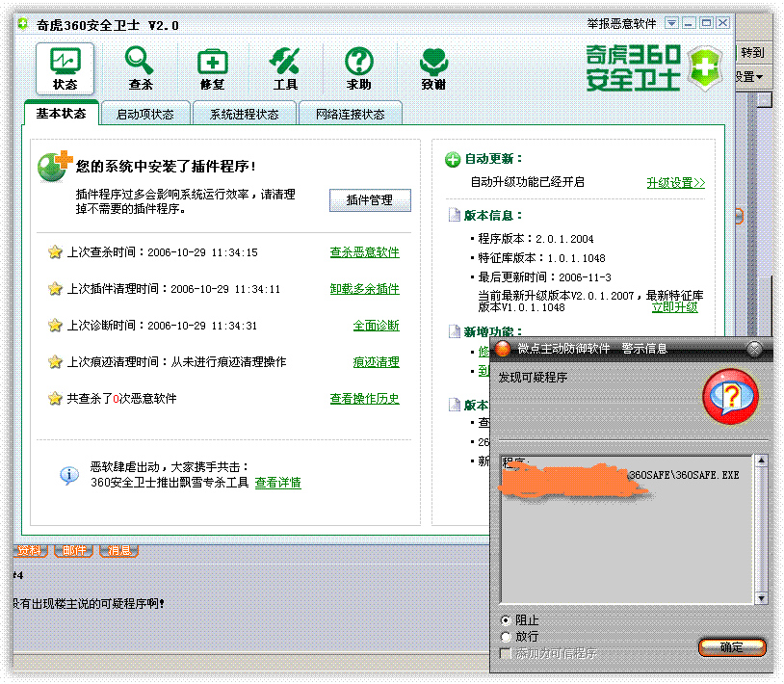Confirm the alert with 确定 button
784x684 pixels.
[732, 647]
